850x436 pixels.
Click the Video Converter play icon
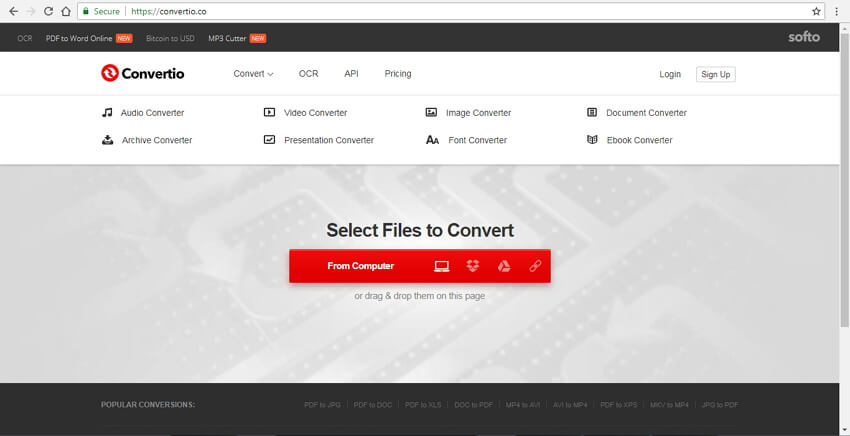(269, 112)
